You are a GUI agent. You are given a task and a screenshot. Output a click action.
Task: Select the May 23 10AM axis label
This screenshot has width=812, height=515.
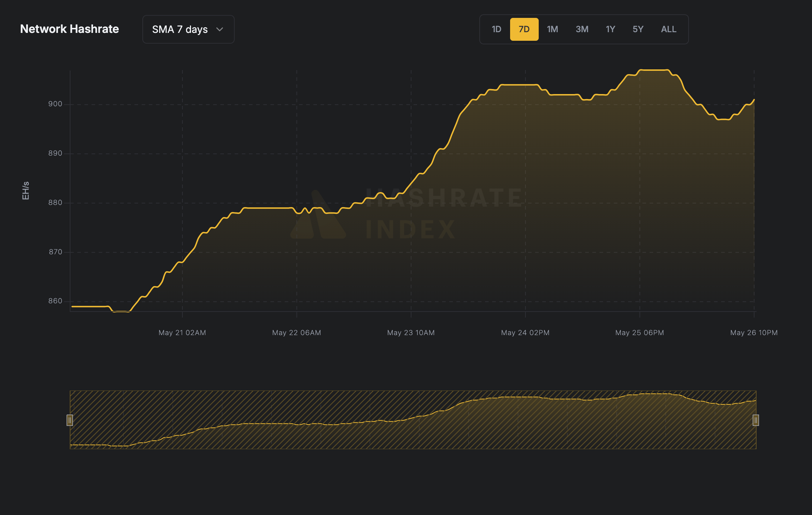pyautogui.click(x=411, y=332)
